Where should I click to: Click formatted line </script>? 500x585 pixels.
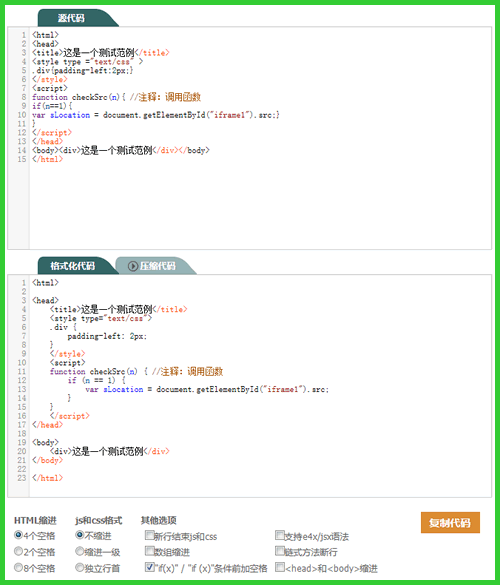tap(69, 416)
